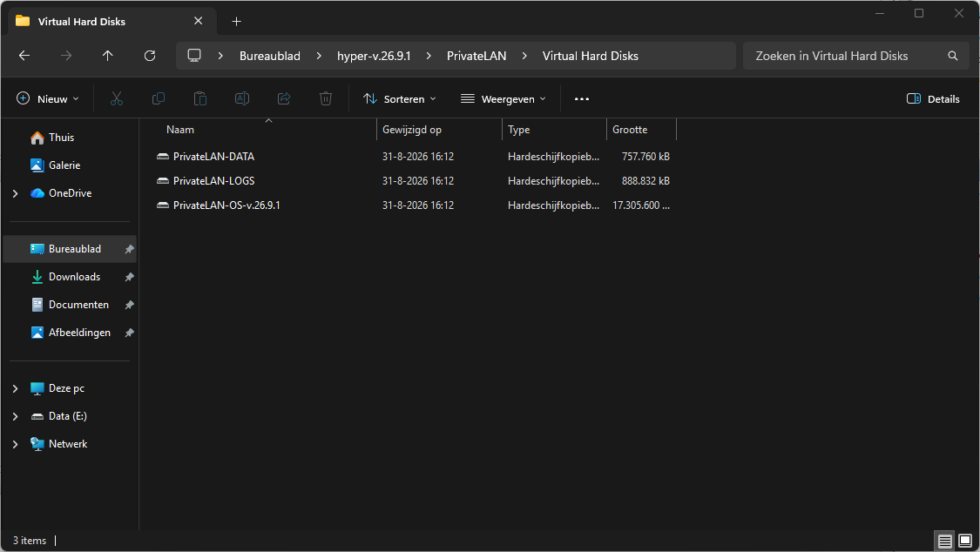Click the Zoeken in Virtual Hard Disks field

pos(856,56)
